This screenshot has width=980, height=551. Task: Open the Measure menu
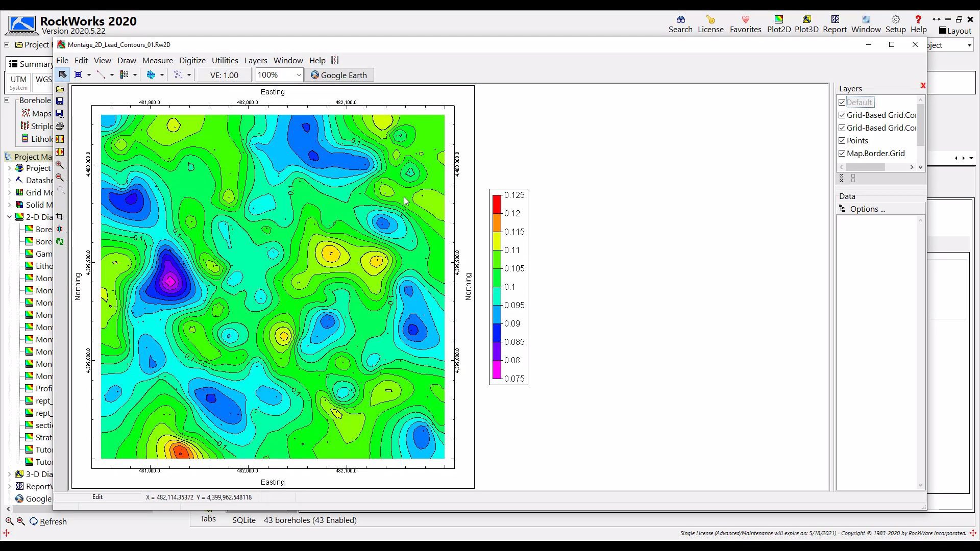[x=158, y=60]
